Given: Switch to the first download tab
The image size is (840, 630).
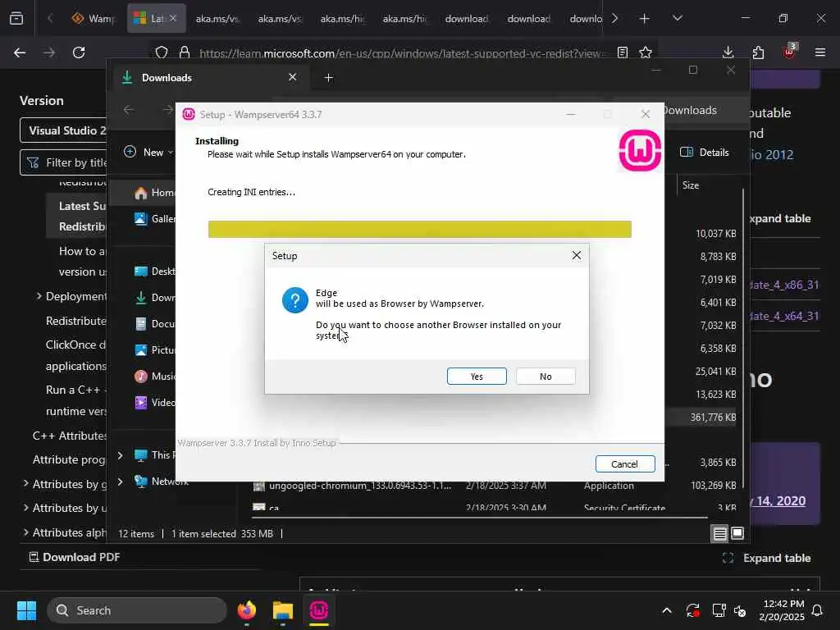Looking at the screenshot, I should [x=466, y=18].
